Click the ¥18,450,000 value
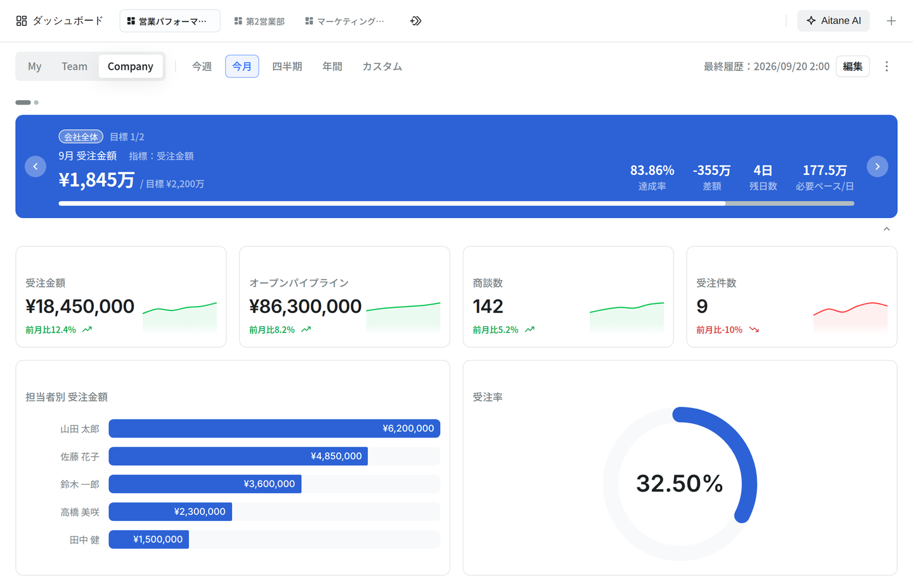Screen dimensions: 913x588 click(x=80, y=307)
